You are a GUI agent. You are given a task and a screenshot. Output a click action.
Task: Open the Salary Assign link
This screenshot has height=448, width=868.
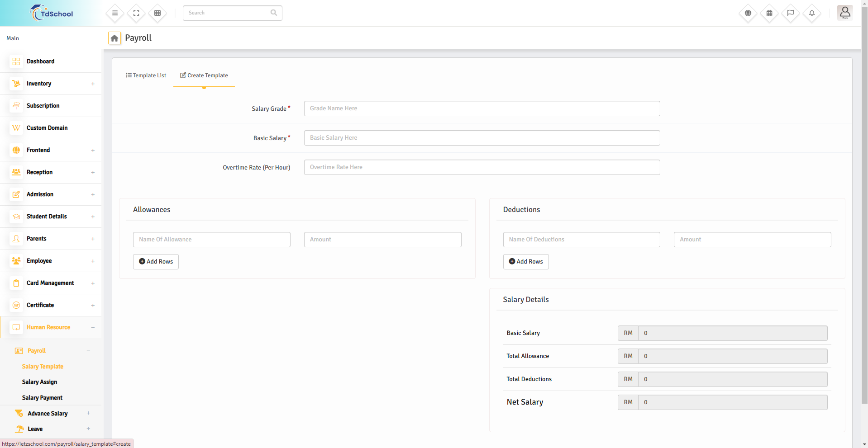point(39,382)
